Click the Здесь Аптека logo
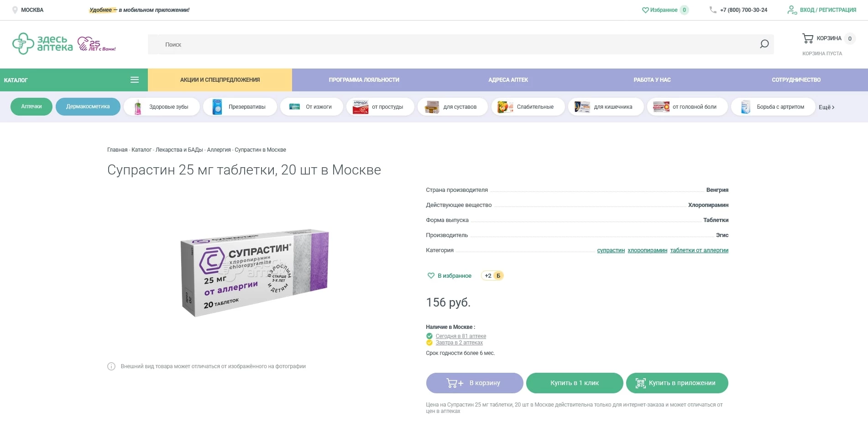 pyautogui.click(x=42, y=44)
